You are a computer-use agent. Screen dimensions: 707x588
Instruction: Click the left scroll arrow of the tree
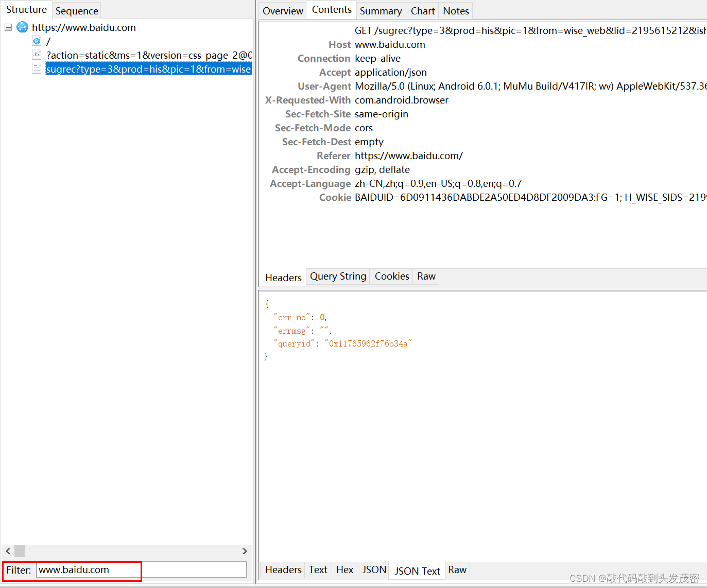coord(8,551)
